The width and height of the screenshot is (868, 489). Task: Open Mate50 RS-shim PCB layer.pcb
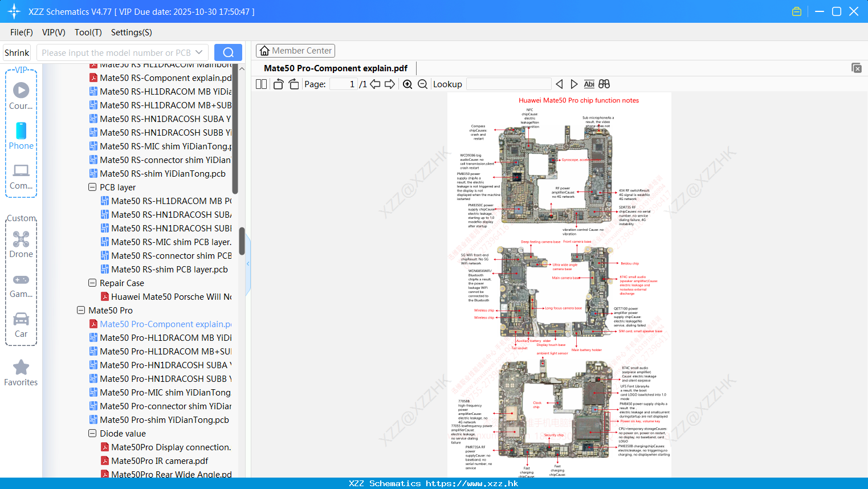pos(164,269)
